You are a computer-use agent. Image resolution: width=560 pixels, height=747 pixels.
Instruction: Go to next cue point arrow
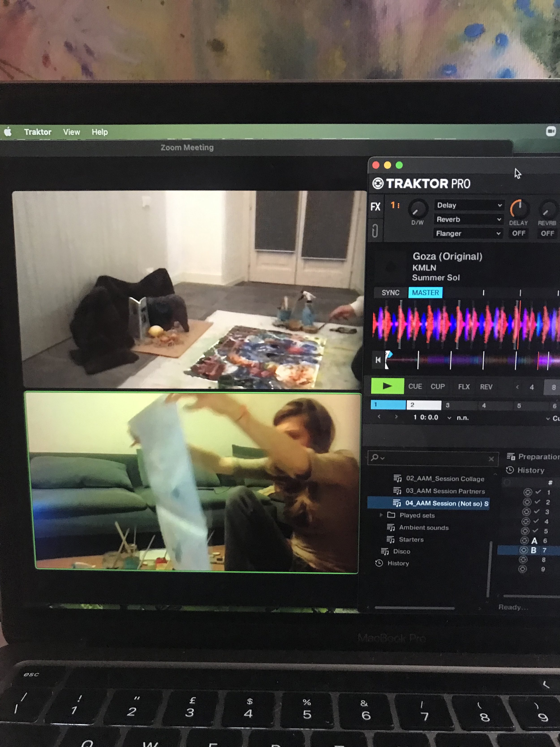(396, 417)
